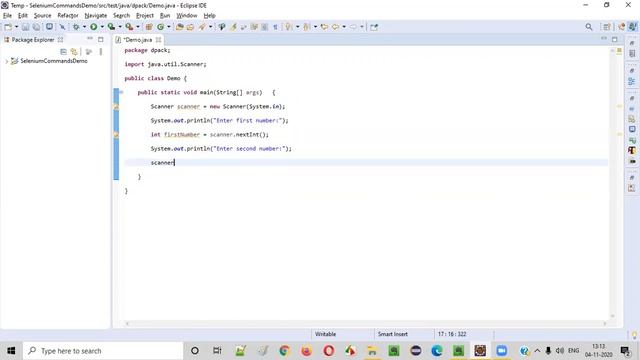
Task: Open the Navigate menu
Action: click(x=96, y=16)
